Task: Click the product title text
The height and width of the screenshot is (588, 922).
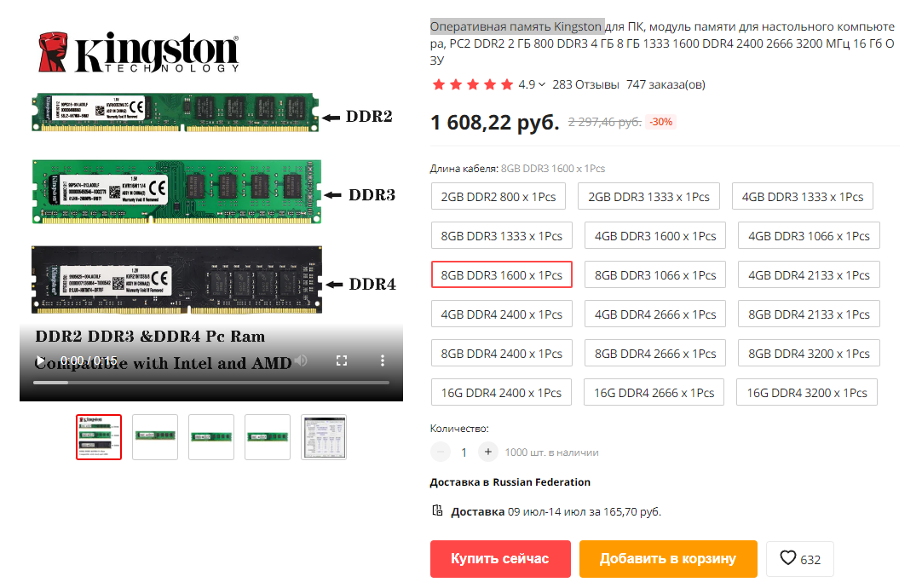Action: tap(663, 43)
